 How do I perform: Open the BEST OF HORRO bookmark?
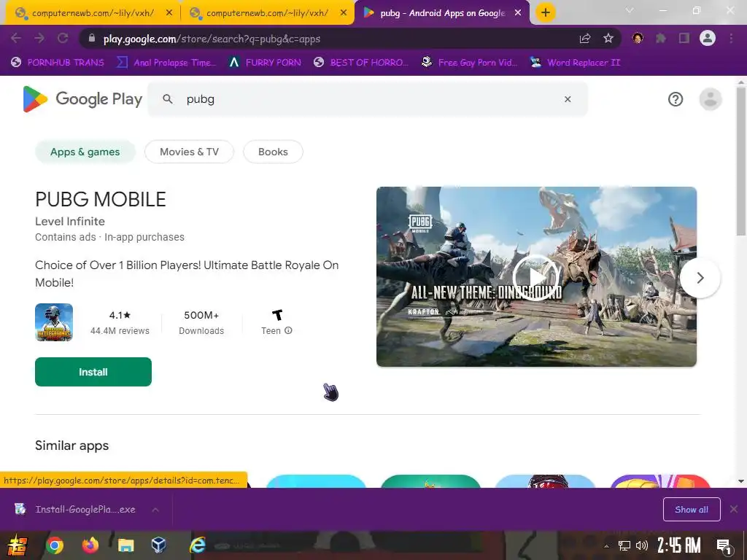(x=361, y=63)
